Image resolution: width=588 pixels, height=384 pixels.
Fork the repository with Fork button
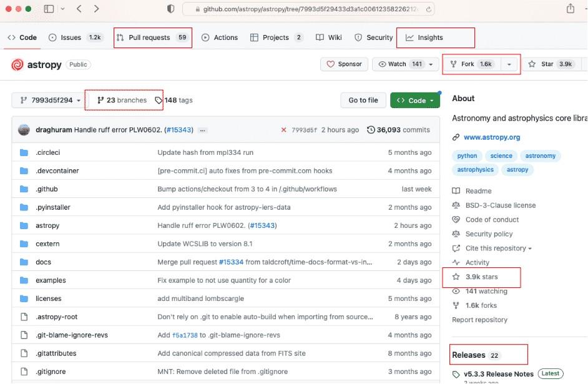click(x=473, y=64)
